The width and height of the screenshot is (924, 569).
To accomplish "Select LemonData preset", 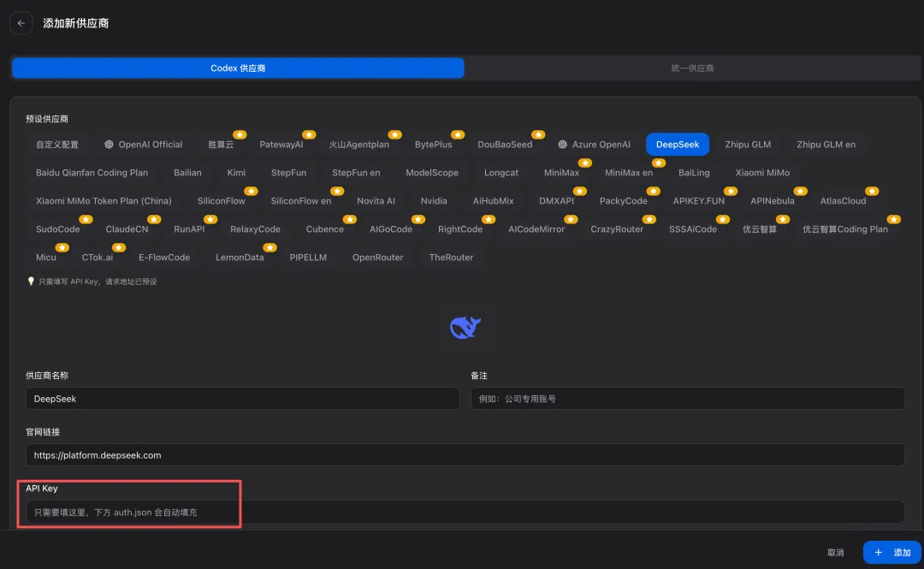I will (x=240, y=258).
